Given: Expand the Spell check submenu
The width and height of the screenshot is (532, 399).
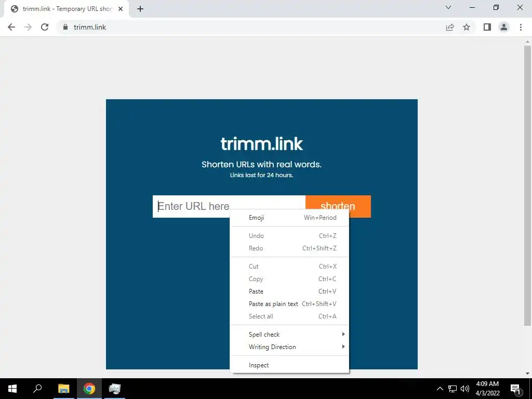Looking at the screenshot, I should pyautogui.click(x=289, y=335).
